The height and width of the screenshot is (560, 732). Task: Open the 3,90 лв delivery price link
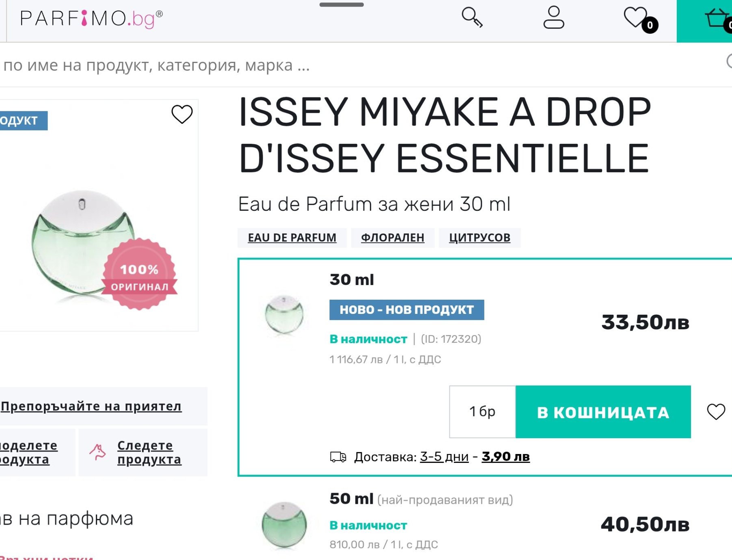point(505,457)
